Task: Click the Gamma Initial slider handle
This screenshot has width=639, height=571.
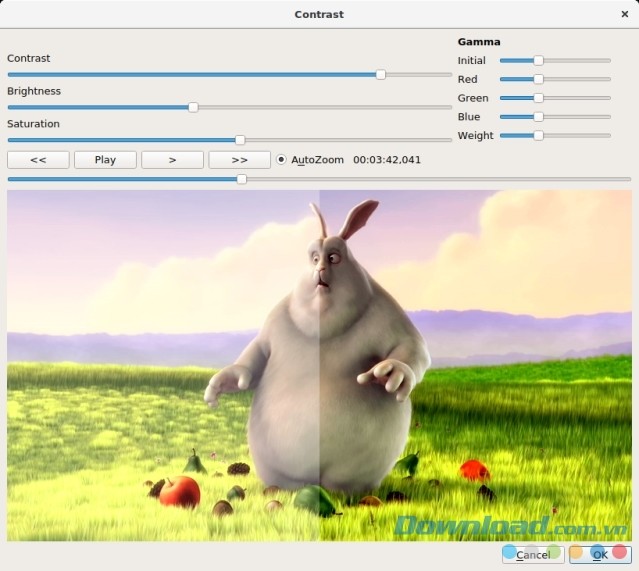Action: [x=538, y=61]
